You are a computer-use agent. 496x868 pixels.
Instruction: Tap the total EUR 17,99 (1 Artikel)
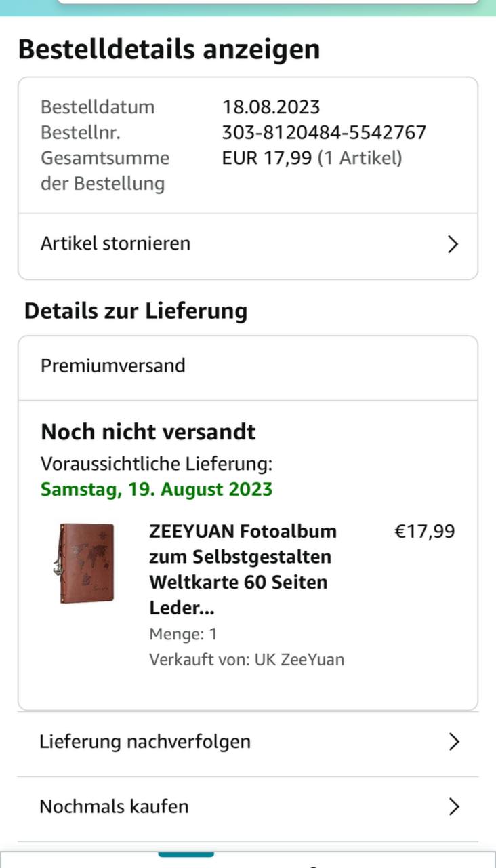click(x=312, y=158)
